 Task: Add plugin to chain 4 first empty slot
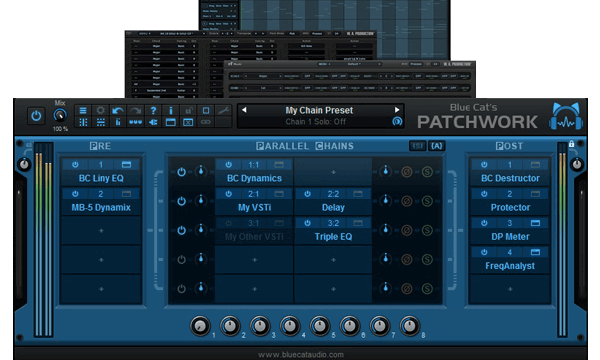click(254, 260)
